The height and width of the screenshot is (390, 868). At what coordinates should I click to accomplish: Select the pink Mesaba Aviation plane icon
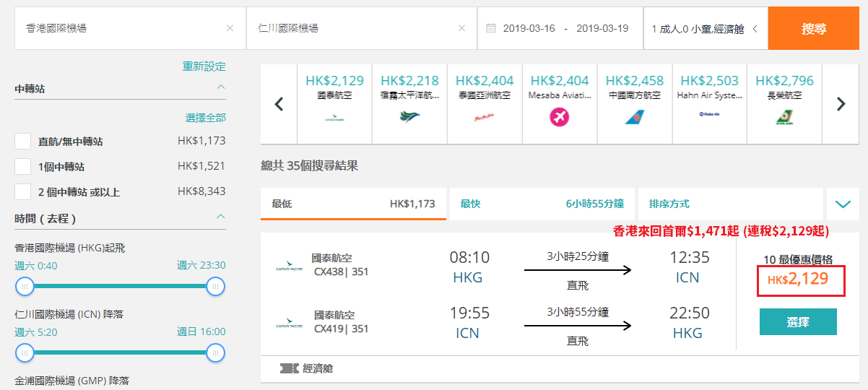pos(560,116)
